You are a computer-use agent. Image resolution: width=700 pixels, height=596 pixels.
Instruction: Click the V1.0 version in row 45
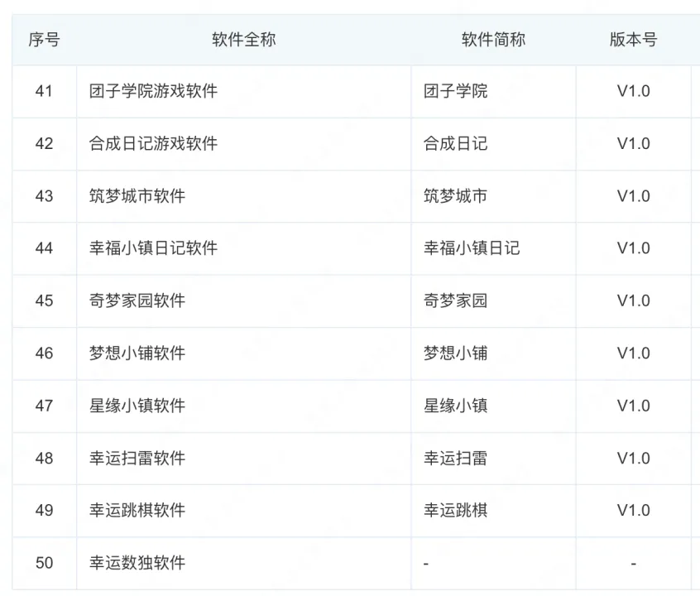point(633,300)
